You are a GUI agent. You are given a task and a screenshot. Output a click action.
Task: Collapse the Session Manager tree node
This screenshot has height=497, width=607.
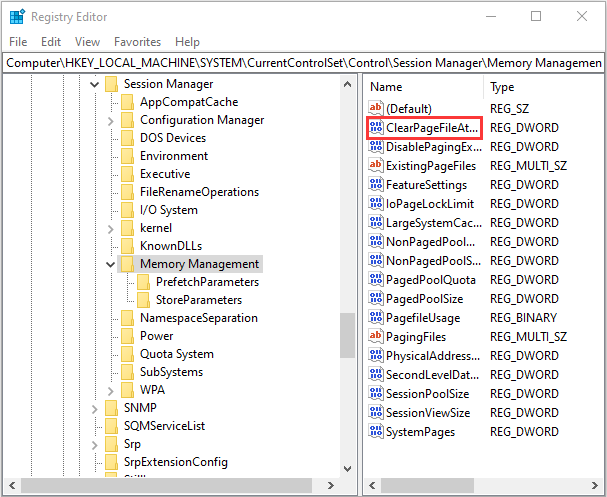94,84
